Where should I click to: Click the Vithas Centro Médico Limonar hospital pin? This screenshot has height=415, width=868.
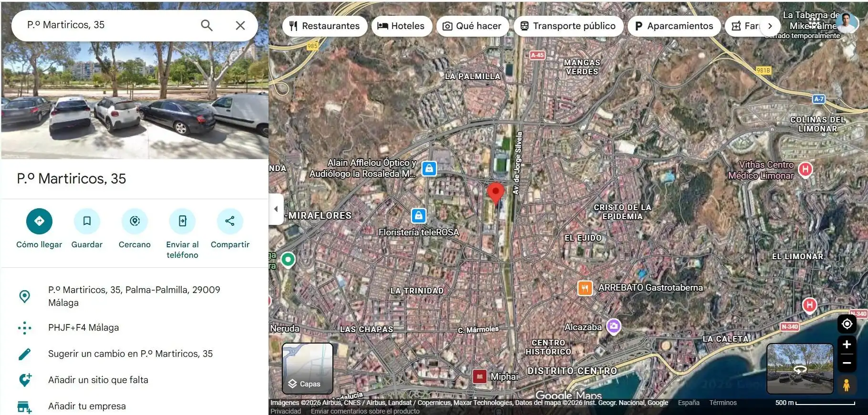click(x=806, y=169)
